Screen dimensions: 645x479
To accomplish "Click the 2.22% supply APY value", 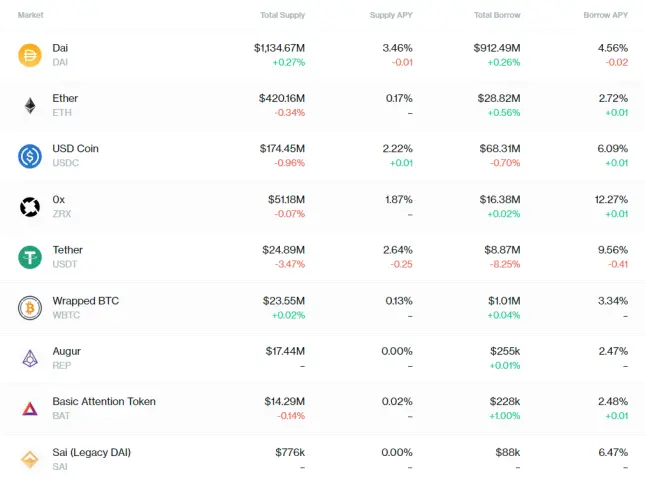I will [397, 149].
